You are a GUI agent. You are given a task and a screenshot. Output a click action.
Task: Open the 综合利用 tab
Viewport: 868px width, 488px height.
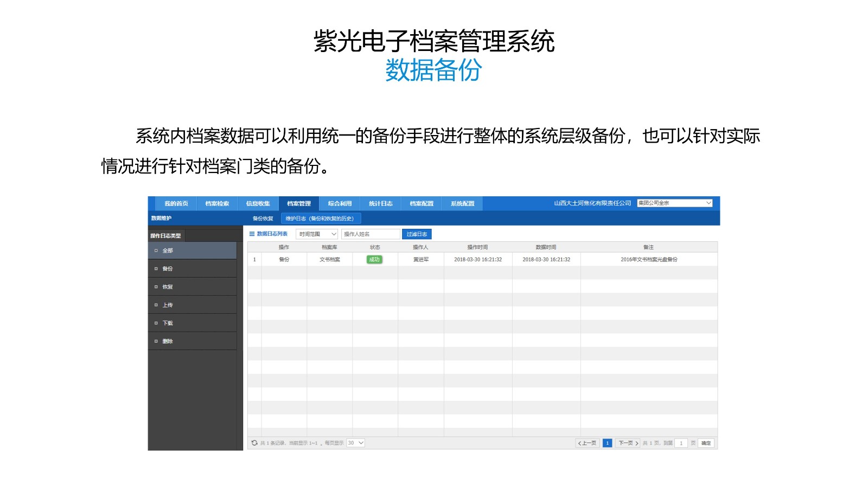point(340,204)
